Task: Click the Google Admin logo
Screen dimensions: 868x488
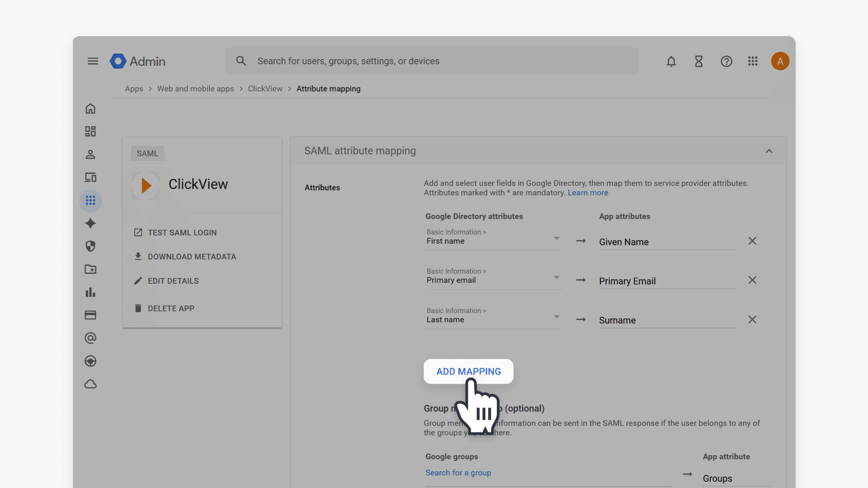Action: click(x=137, y=61)
